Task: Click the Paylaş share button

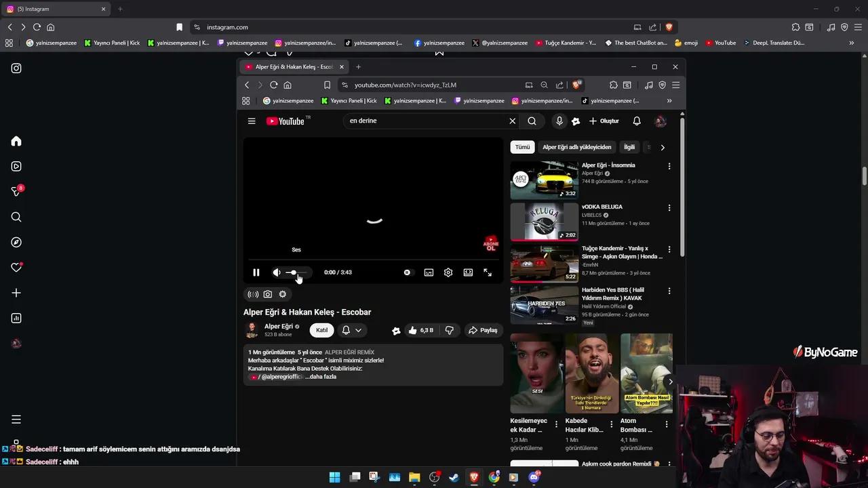Action: [483, 330]
